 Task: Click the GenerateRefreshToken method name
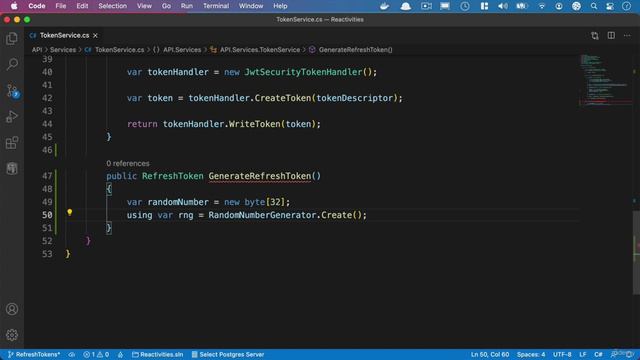tap(260, 176)
